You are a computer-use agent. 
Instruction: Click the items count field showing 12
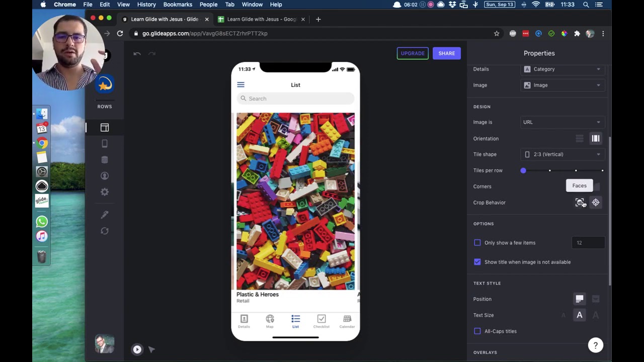coord(588,243)
